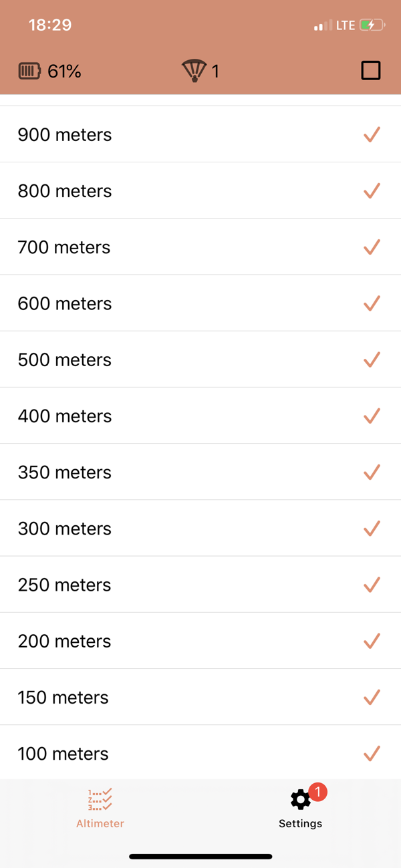Open the Settings gear icon
Image resolution: width=401 pixels, height=868 pixels.
300,800
